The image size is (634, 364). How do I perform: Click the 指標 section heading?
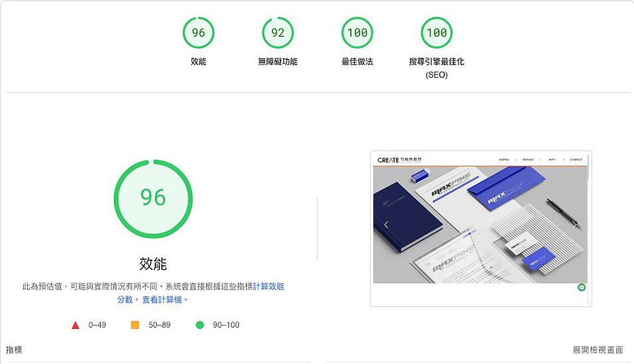[x=14, y=350]
